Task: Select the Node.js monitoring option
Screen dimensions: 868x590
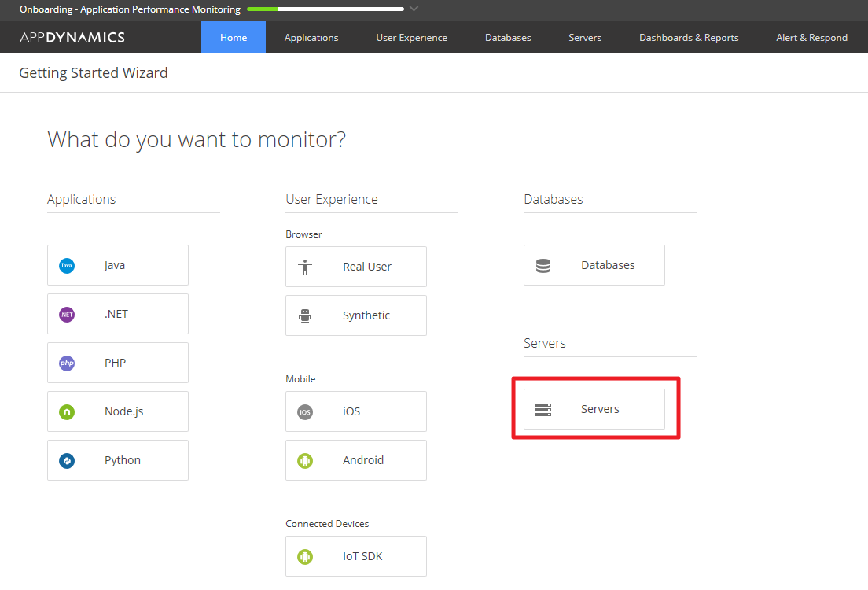Action: coord(118,411)
